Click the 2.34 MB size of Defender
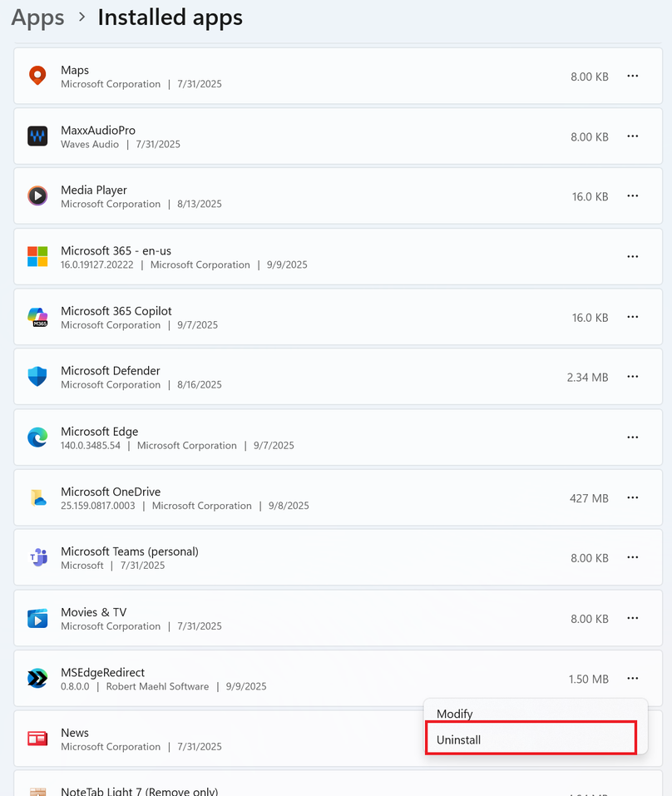 587,377
